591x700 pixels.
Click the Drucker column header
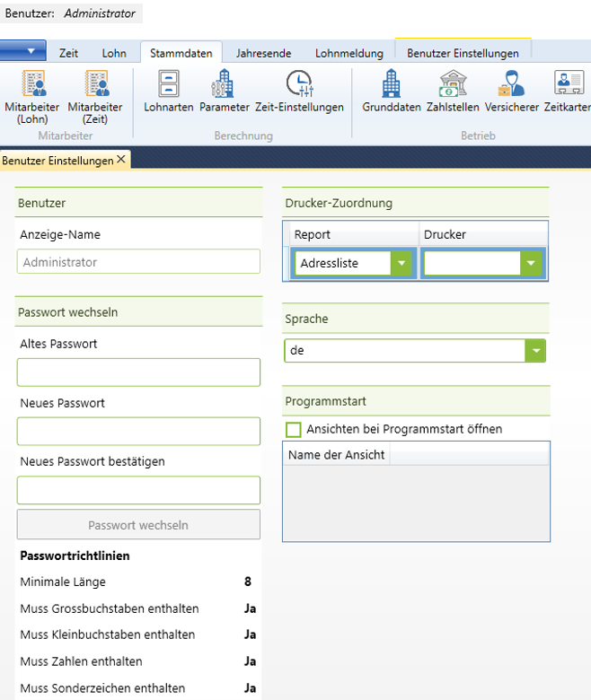pyautogui.click(x=483, y=234)
